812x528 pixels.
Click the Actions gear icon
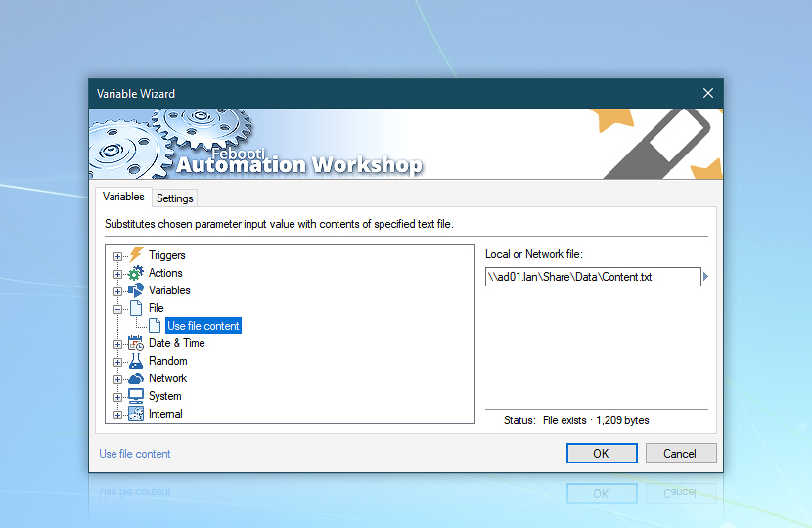coord(136,273)
